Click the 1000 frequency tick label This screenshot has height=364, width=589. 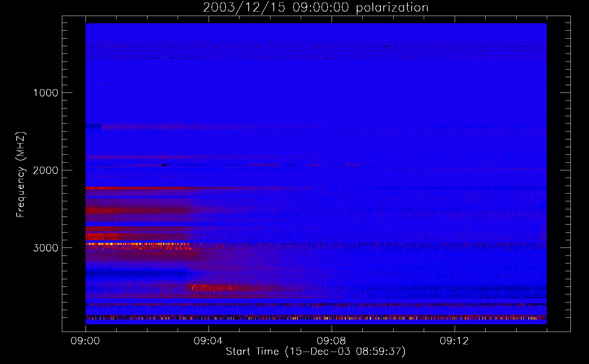point(46,93)
